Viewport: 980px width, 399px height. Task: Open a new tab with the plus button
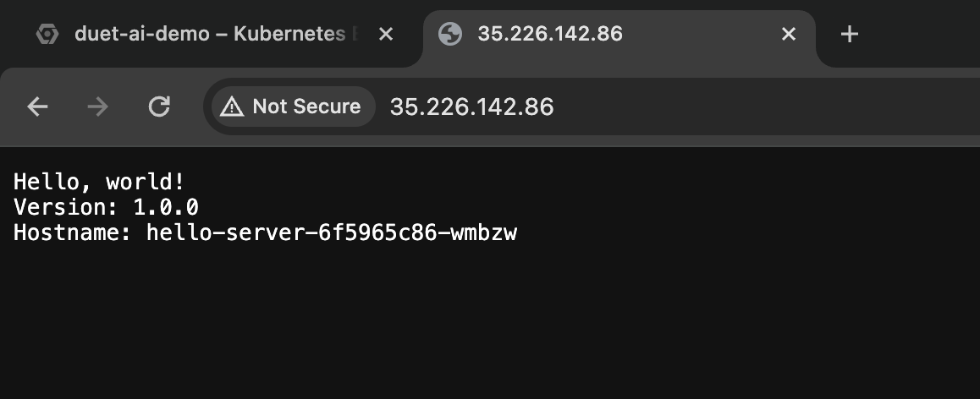(x=849, y=34)
